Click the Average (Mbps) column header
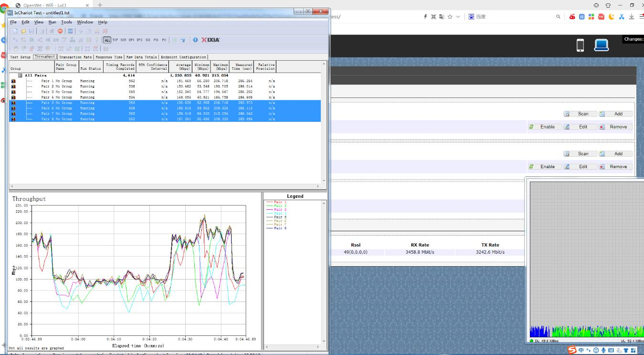 pos(180,66)
